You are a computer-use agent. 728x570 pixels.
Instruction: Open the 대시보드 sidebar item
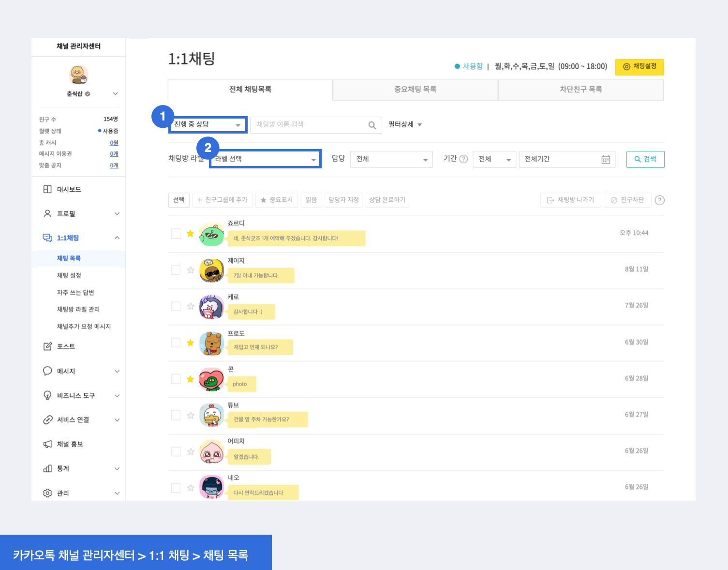click(x=69, y=190)
